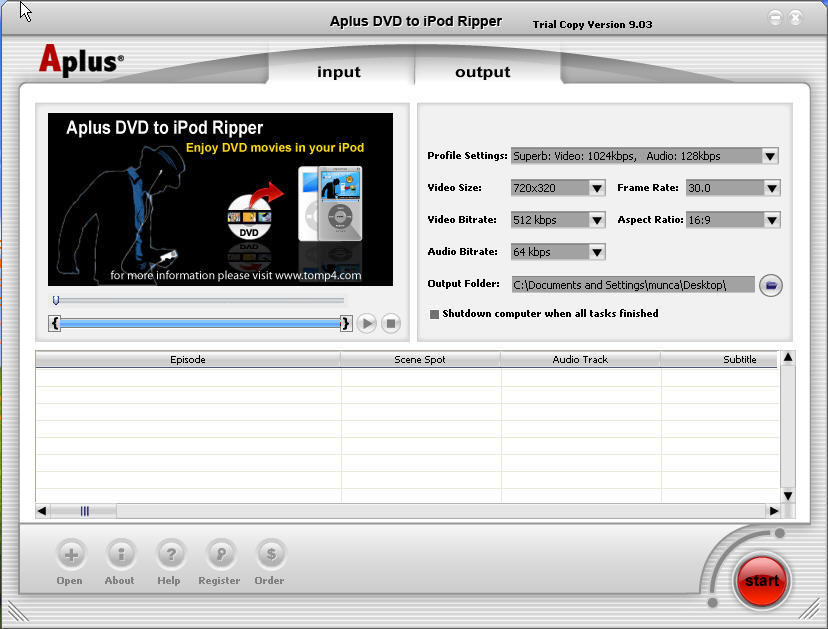
Task: Click the Aplus logo
Action: click(81, 60)
